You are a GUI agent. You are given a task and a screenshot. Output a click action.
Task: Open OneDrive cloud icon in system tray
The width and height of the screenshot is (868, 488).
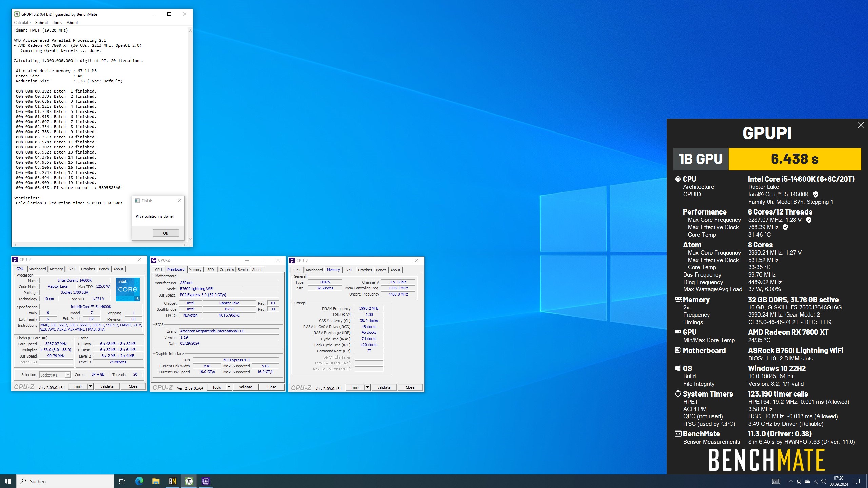point(807,481)
